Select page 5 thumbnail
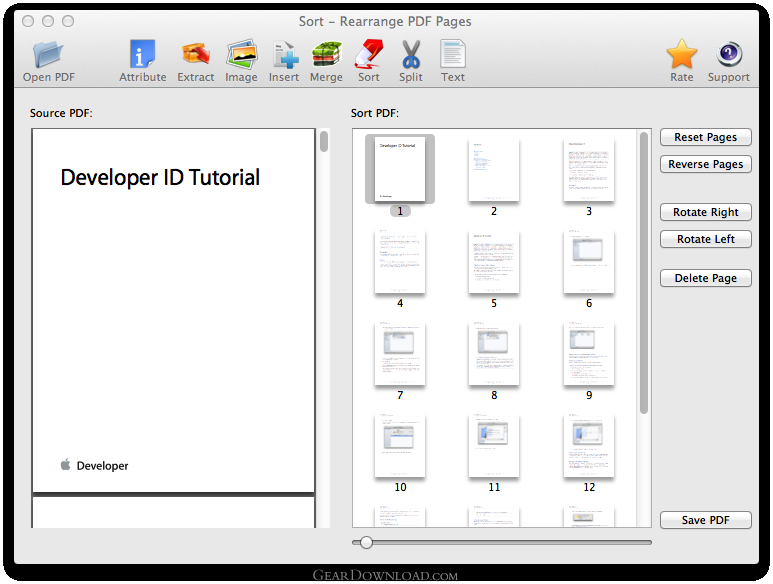The height and width of the screenshot is (584, 773). [x=494, y=261]
